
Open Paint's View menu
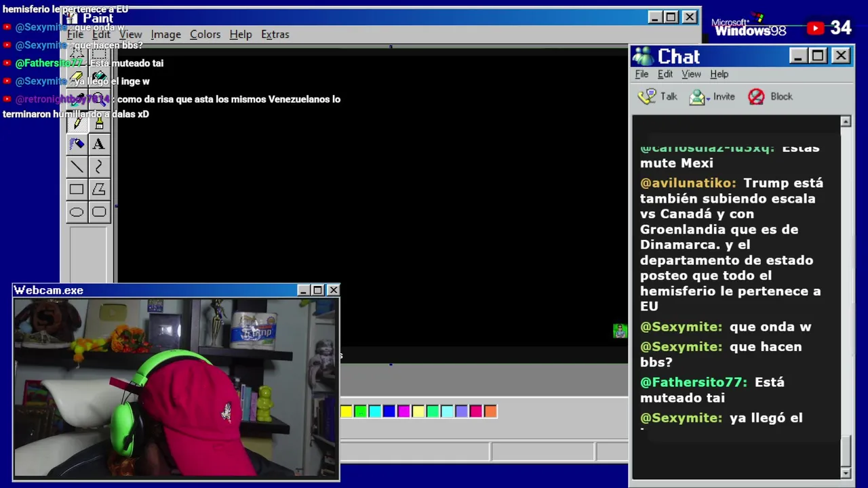(x=130, y=34)
